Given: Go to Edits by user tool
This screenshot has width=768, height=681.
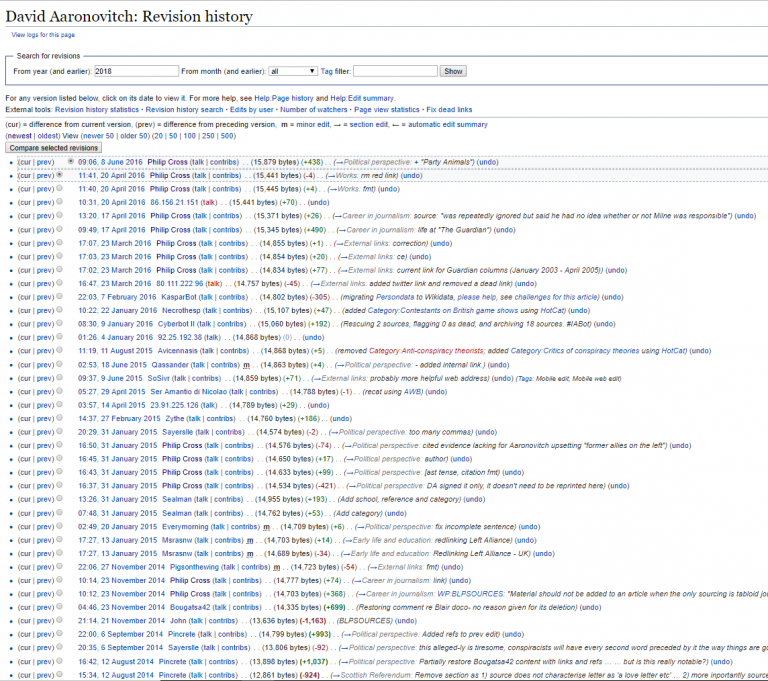Looking at the screenshot, I should [243, 109].
